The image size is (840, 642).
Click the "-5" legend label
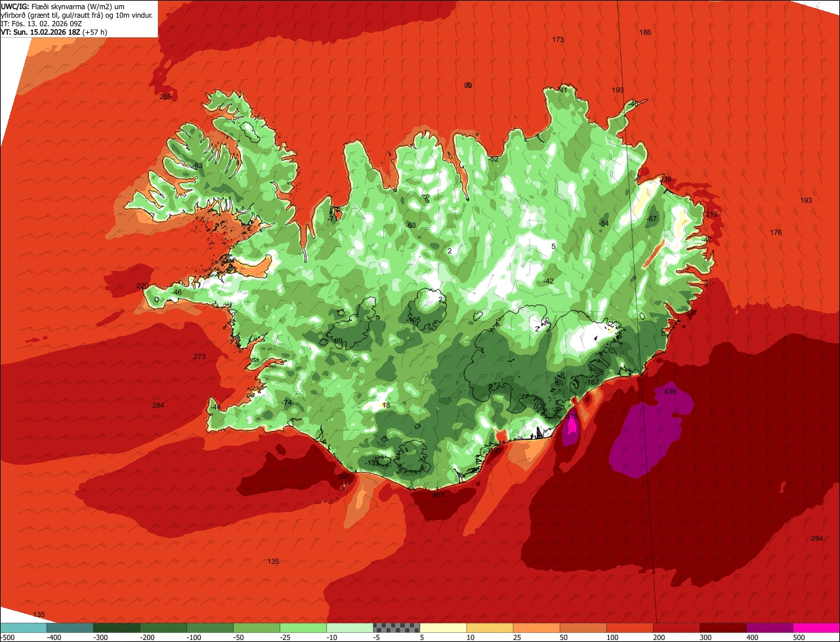(377, 637)
